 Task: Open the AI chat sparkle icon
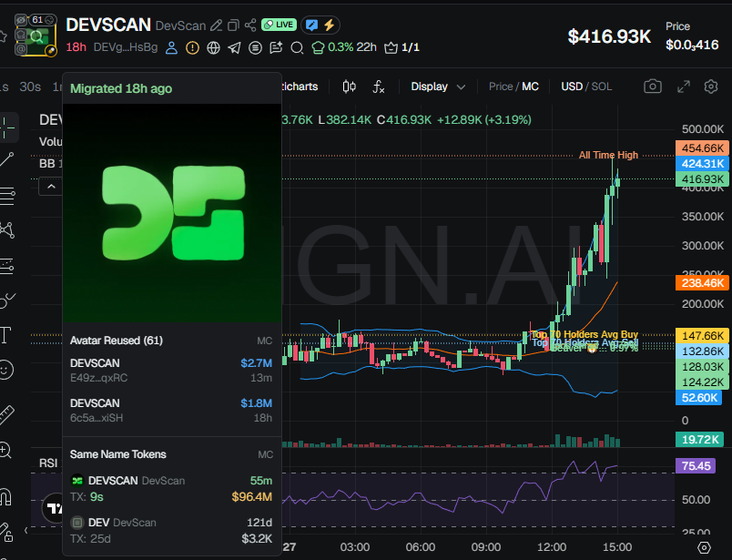(276, 47)
